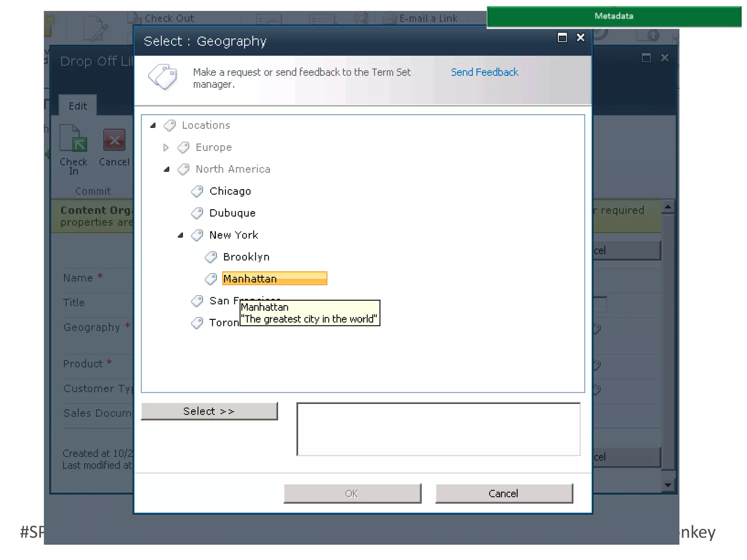747x560 pixels.
Task: Collapse the New York node
Action: [x=180, y=235]
